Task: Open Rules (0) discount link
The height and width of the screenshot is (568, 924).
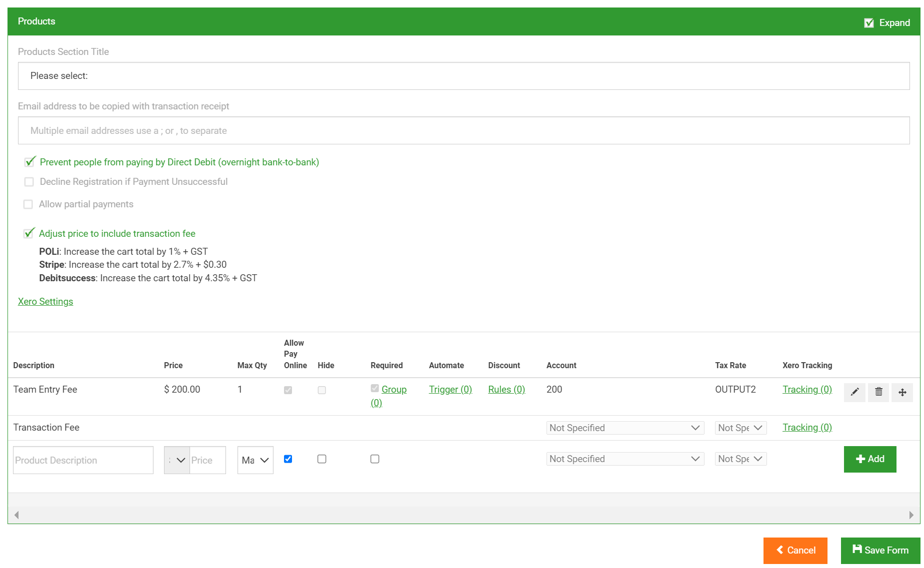Action: click(x=506, y=390)
